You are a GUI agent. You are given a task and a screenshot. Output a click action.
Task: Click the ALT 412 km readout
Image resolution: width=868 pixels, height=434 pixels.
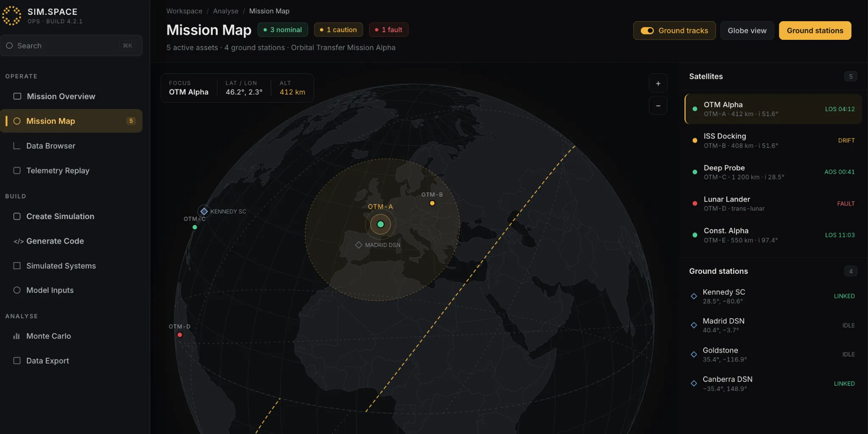coord(292,88)
